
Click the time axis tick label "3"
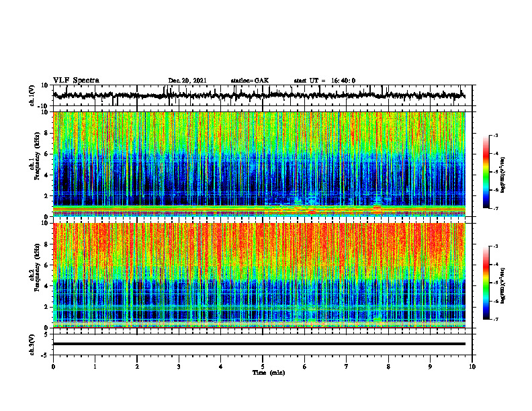179,367
